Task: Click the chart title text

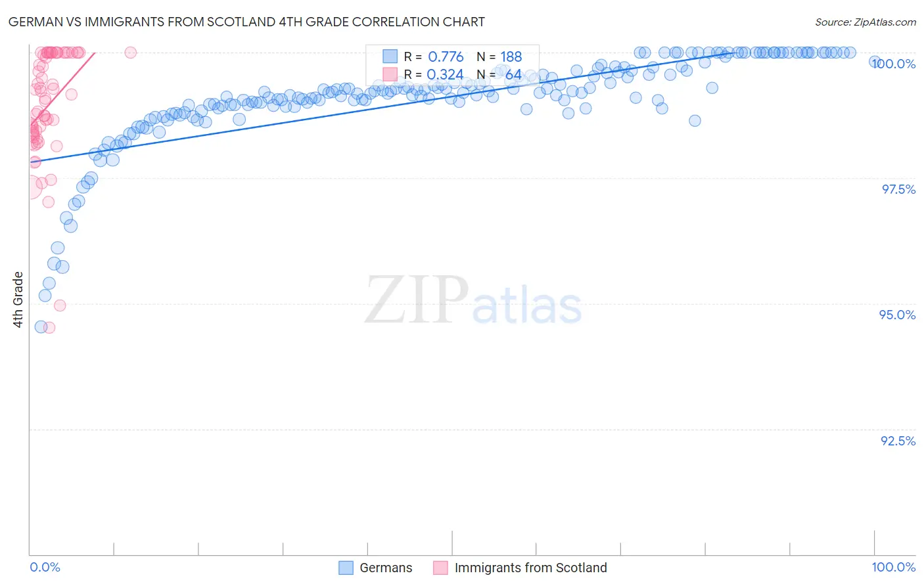Action: pos(246,22)
